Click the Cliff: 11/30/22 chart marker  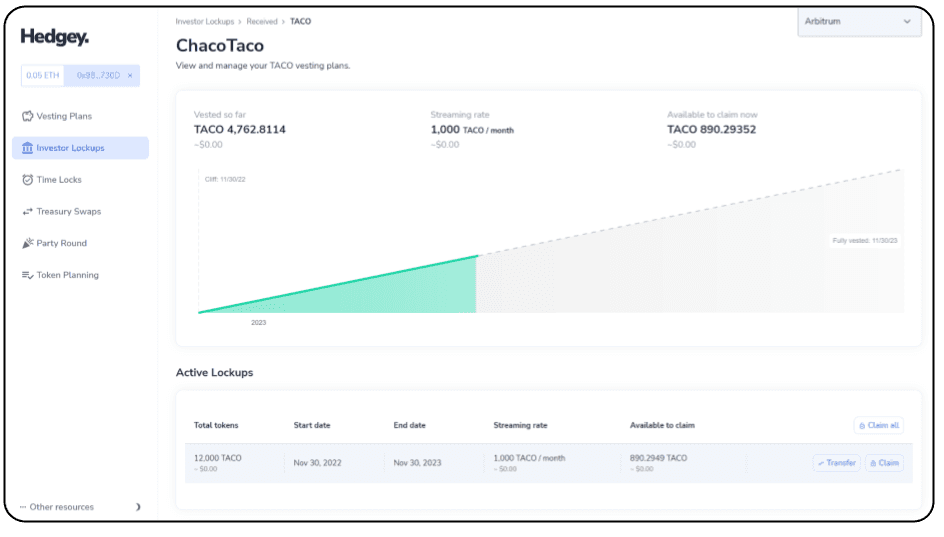225,179
